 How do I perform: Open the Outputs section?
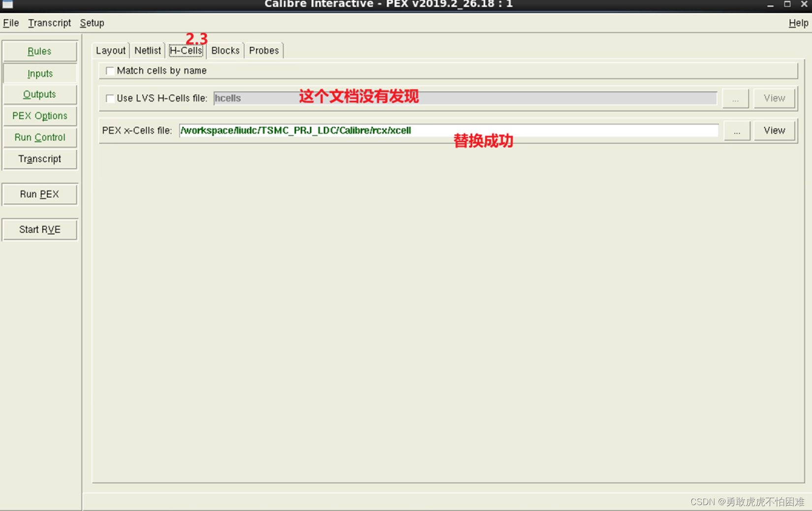(39, 94)
